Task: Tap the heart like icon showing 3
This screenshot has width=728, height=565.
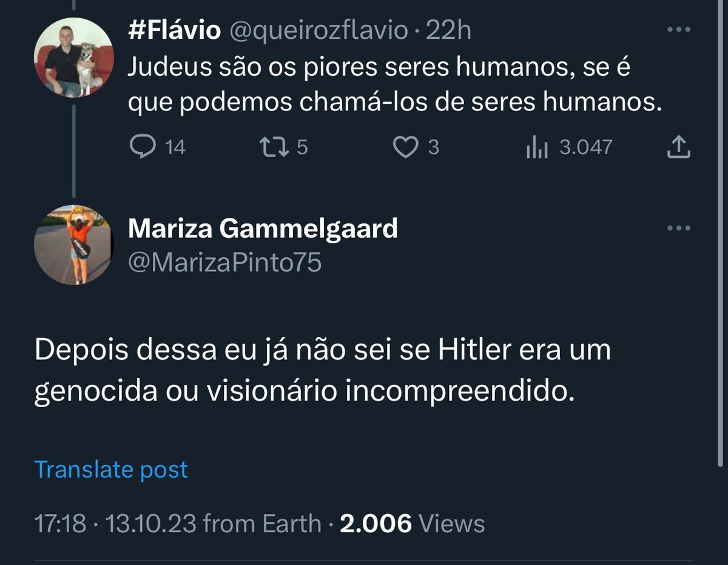Action: click(x=405, y=147)
